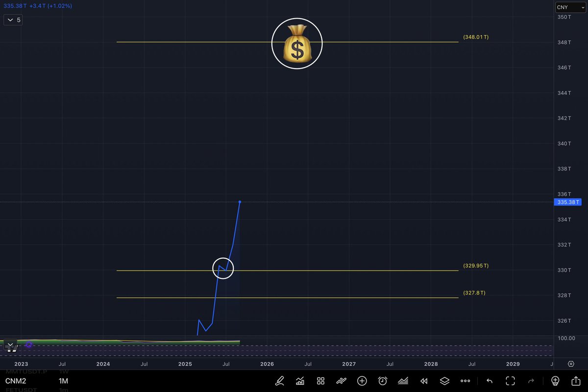This screenshot has height=392, width=588.
Task: Select the 327.8 T horizontal line
Action: pyautogui.click(x=287, y=297)
